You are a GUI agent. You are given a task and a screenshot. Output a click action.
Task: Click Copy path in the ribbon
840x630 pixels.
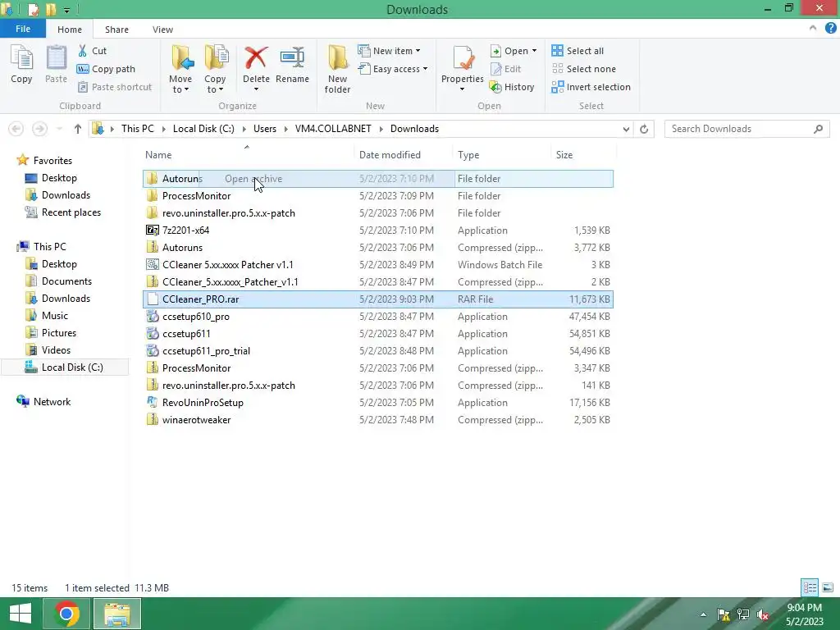106,69
